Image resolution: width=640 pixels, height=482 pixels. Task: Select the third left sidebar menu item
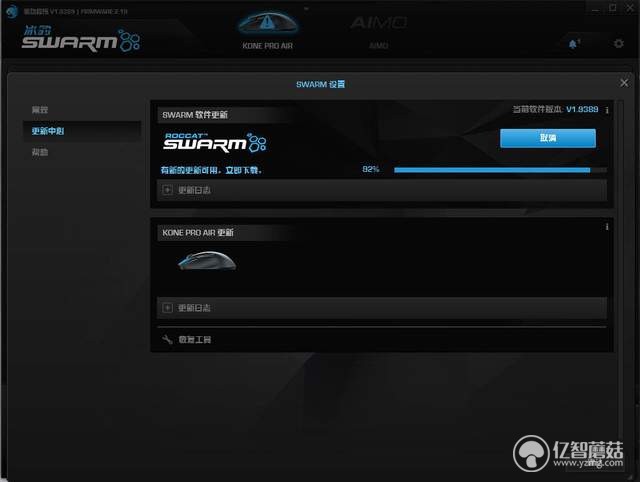(x=40, y=152)
